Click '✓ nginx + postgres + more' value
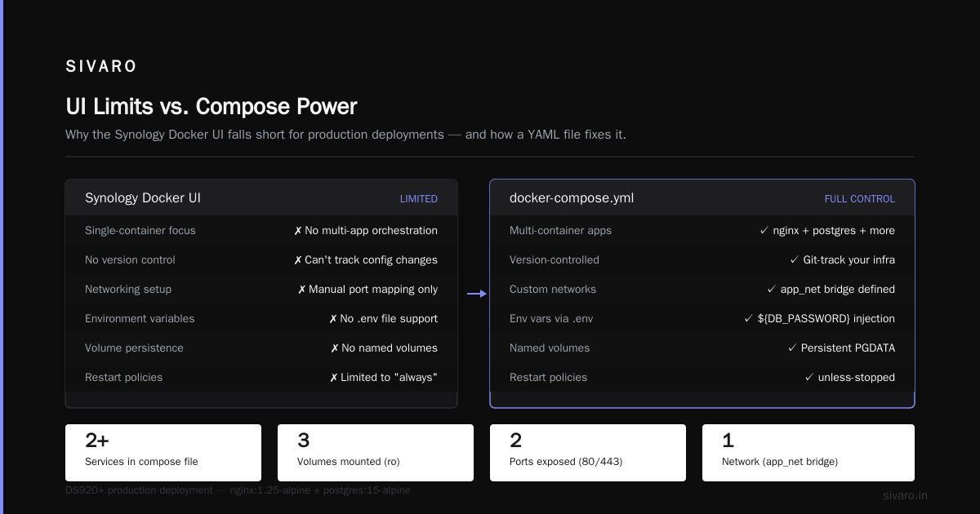The width and height of the screenshot is (980, 514). pos(827,231)
